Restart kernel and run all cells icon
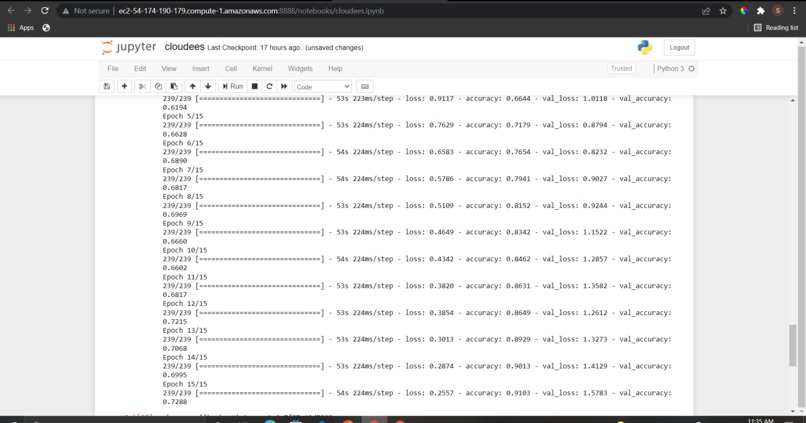 pyautogui.click(x=284, y=86)
